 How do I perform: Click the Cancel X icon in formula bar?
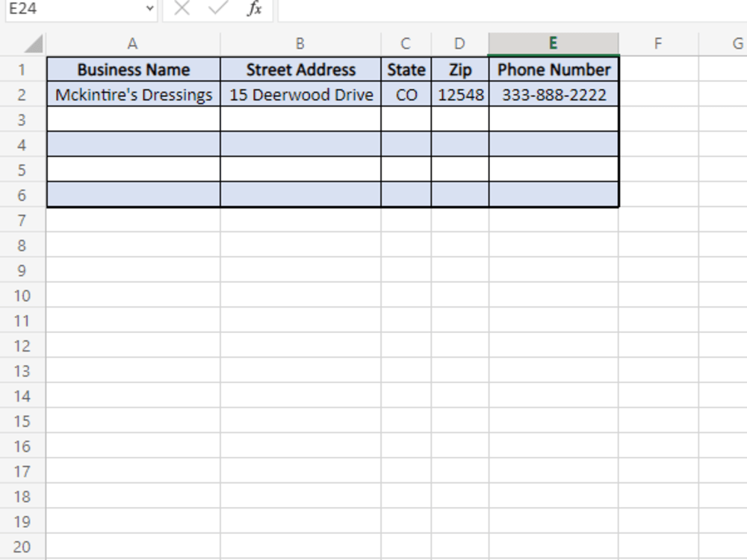(182, 7)
